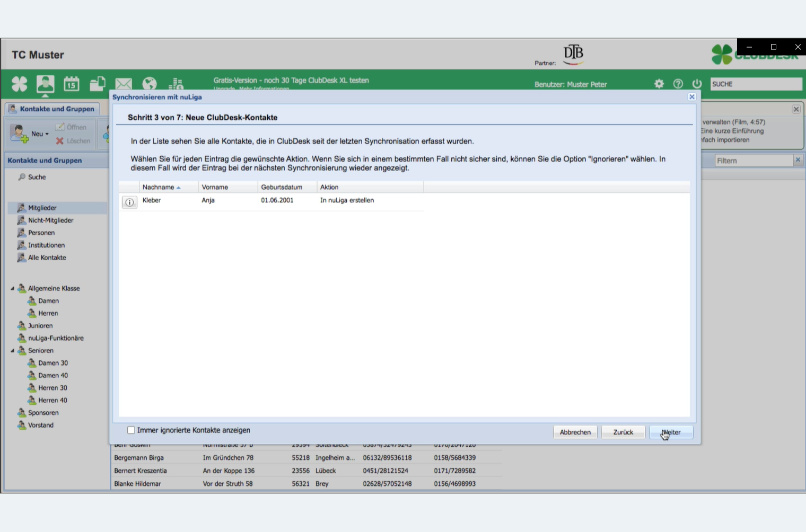
Task: Open the globe website icon
Action: click(x=150, y=84)
